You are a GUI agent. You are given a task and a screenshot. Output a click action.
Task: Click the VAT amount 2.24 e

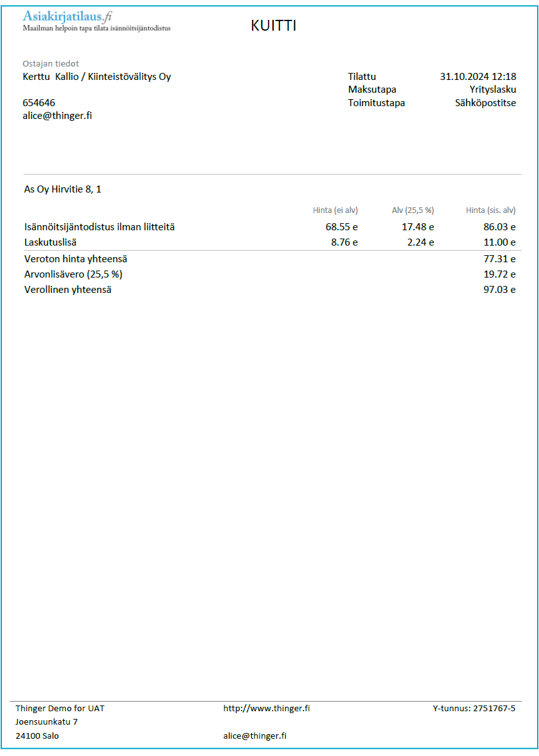(421, 242)
